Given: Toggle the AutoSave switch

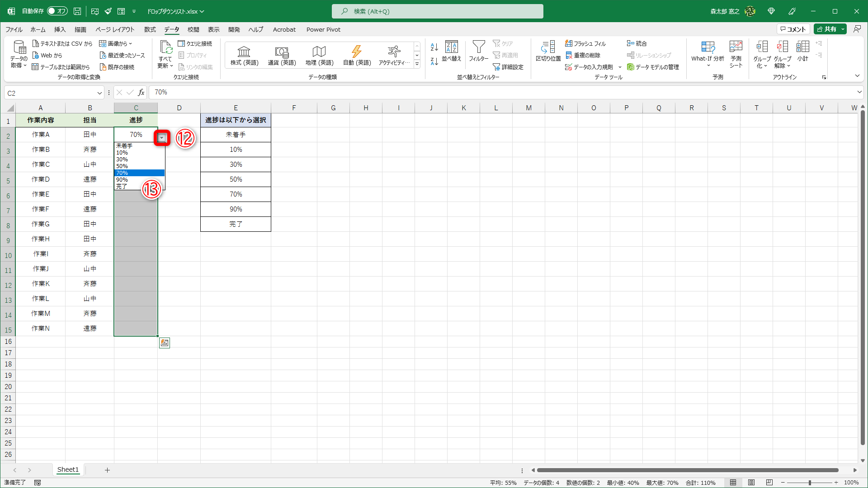Looking at the screenshot, I should [57, 11].
